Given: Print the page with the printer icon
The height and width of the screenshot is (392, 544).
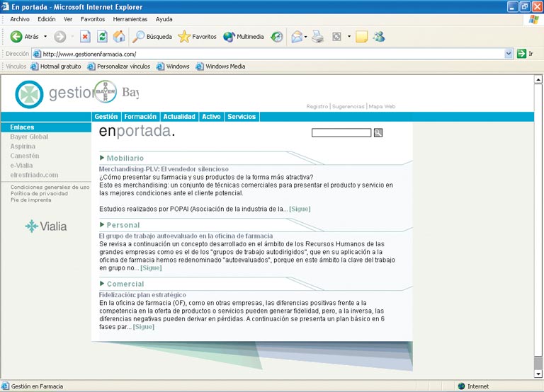Looking at the screenshot, I should 317,36.
